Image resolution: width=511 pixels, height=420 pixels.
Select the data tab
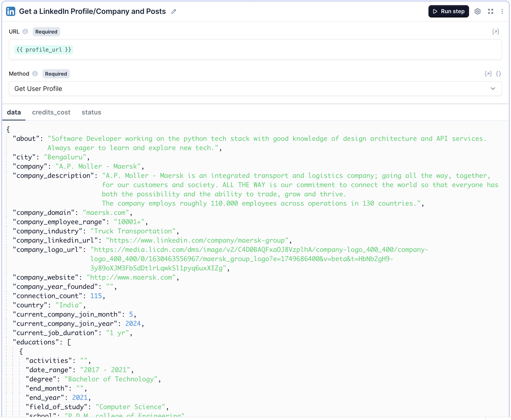point(14,112)
